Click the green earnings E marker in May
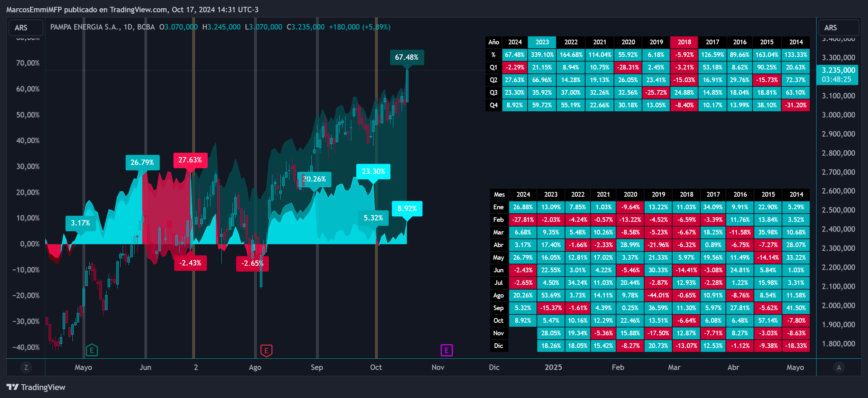Image resolution: width=868 pixels, height=398 pixels. tap(92, 350)
